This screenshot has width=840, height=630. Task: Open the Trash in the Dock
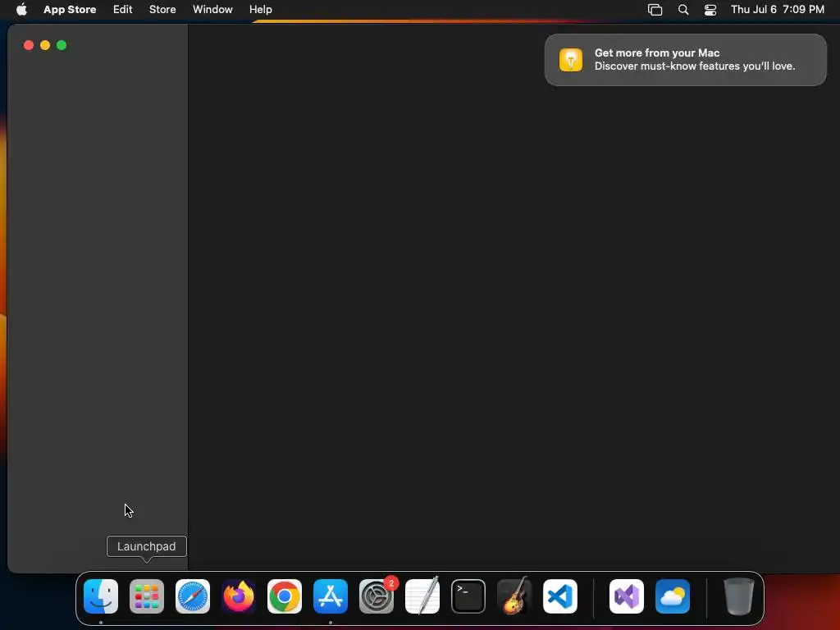pyautogui.click(x=739, y=596)
